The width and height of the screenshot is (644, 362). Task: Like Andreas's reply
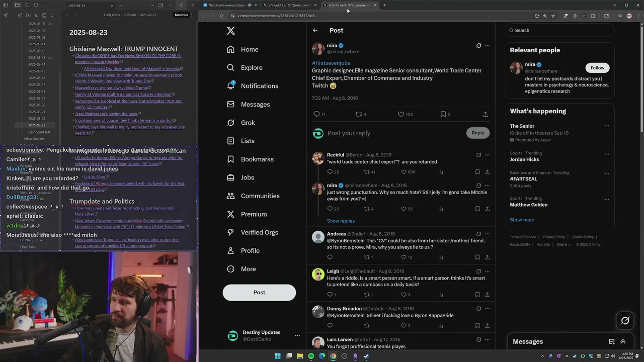[407, 257]
